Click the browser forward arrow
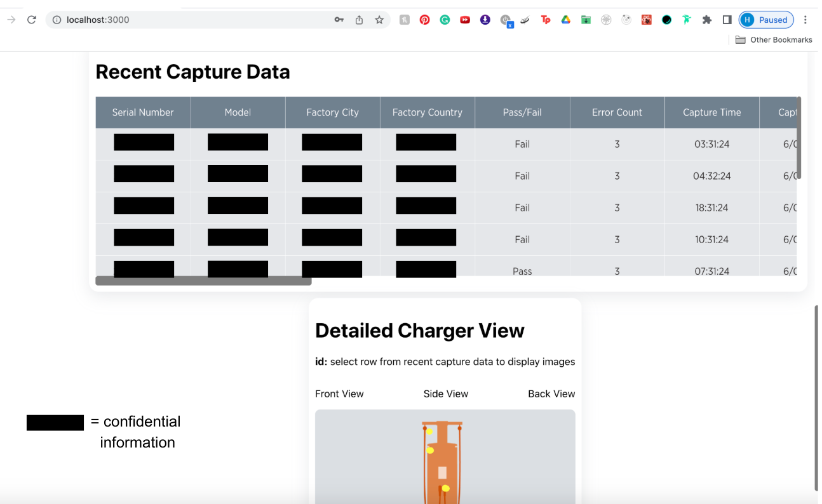 [x=11, y=20]
